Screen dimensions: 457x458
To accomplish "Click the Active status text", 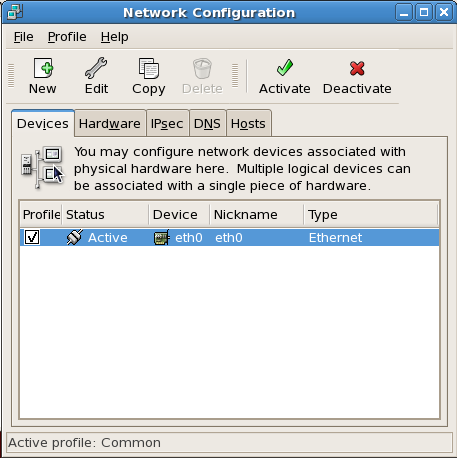I will tap(108, 238).
